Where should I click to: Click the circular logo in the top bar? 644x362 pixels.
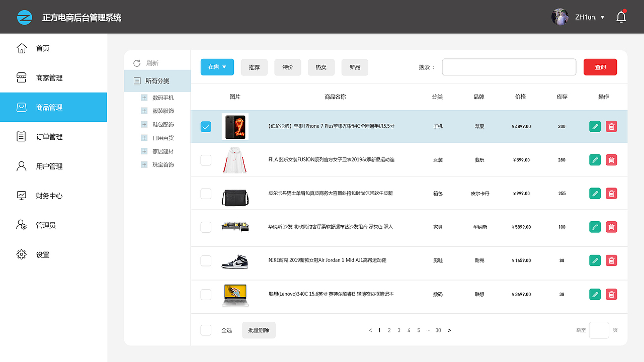tap(25, 17)
